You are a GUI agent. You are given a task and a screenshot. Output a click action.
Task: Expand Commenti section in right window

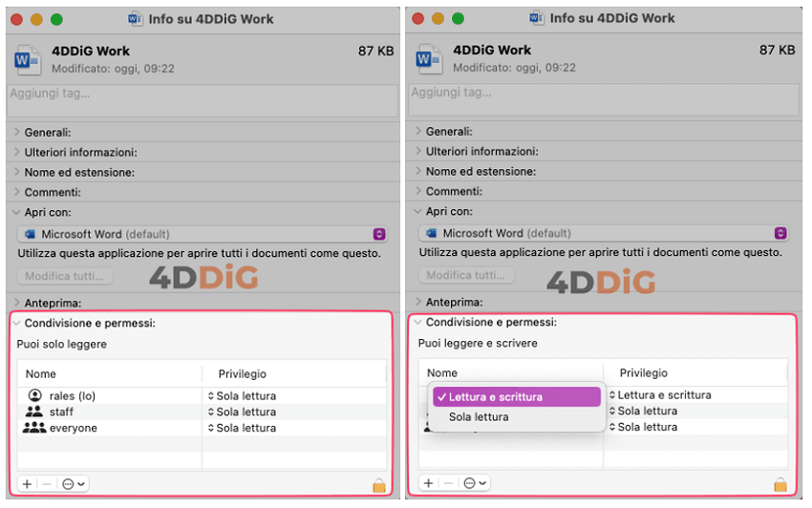417,191
